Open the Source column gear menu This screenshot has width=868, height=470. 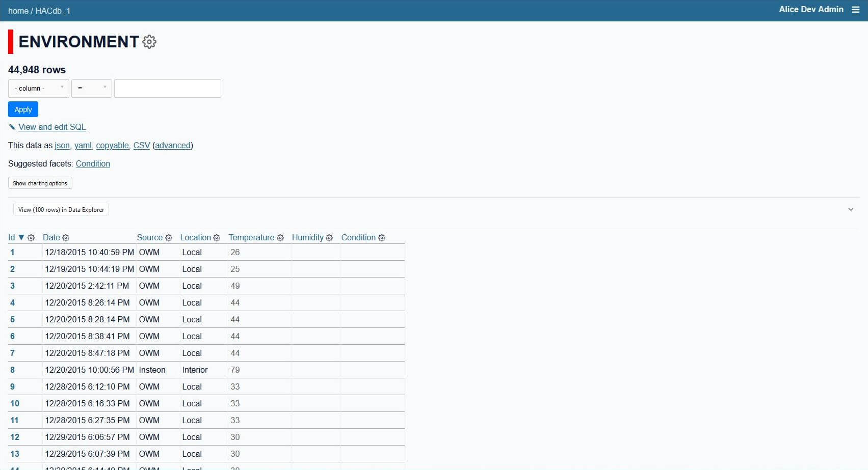(x=169, y=238)
